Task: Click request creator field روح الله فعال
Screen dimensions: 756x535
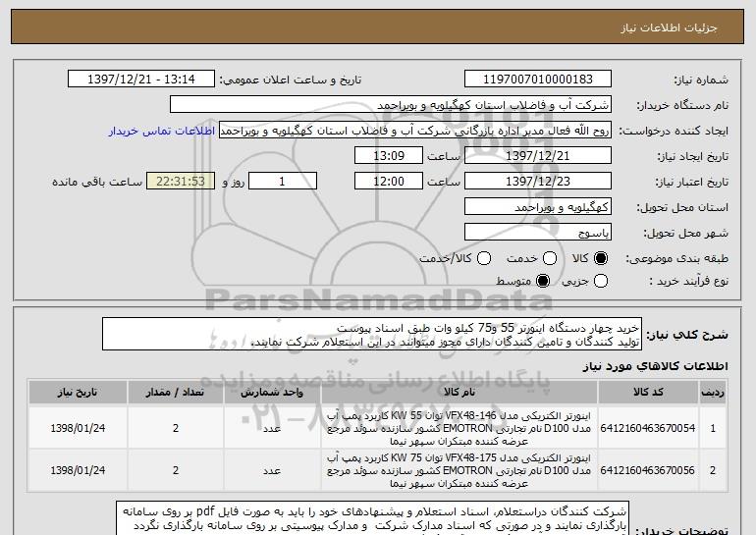Action: coord(415,131)
